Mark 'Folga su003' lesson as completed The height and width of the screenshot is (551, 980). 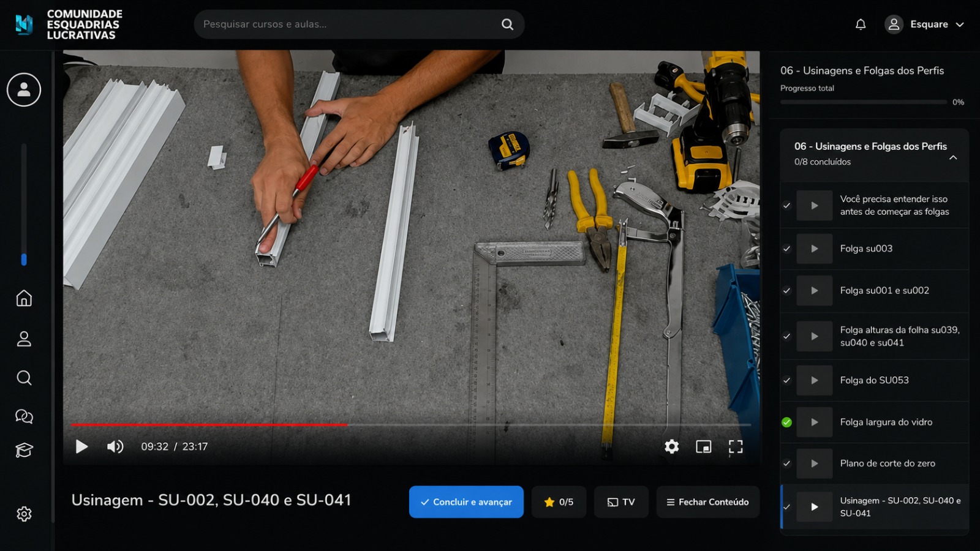pos(787,249)
